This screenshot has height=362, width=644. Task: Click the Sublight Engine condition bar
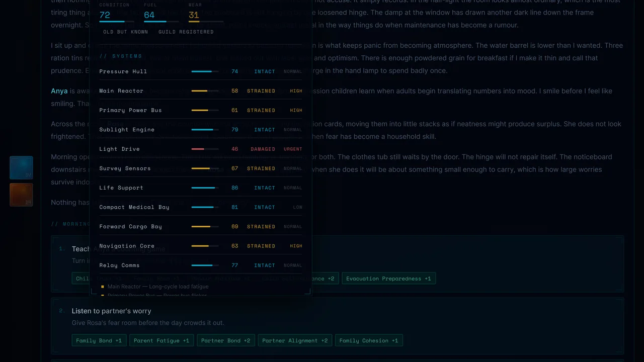pyautogui.click(x=205, y=130)
